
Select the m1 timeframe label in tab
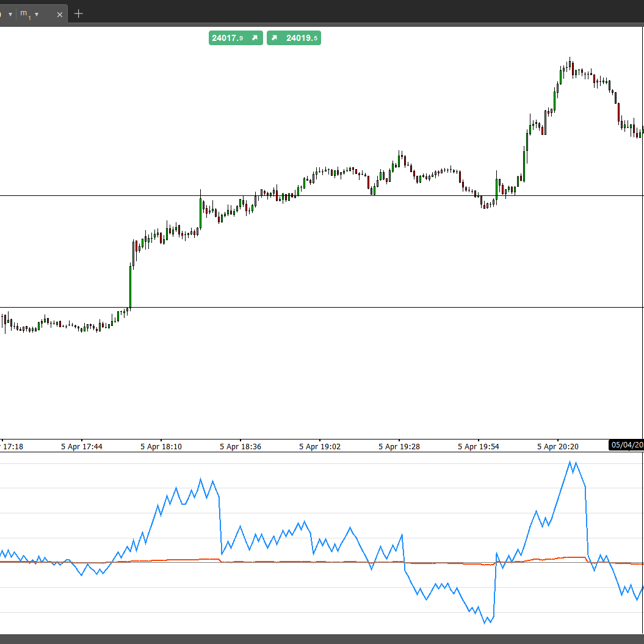click(x=26, y=14)
